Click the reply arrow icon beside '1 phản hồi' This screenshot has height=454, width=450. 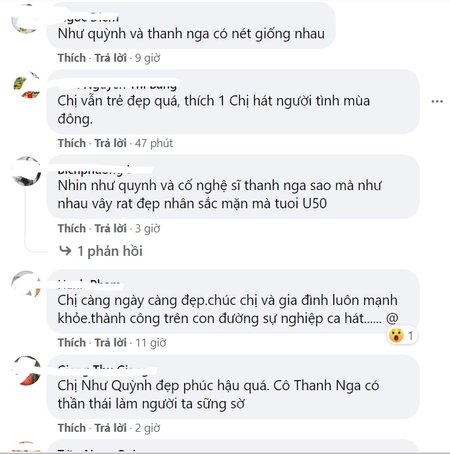point(65,251)
